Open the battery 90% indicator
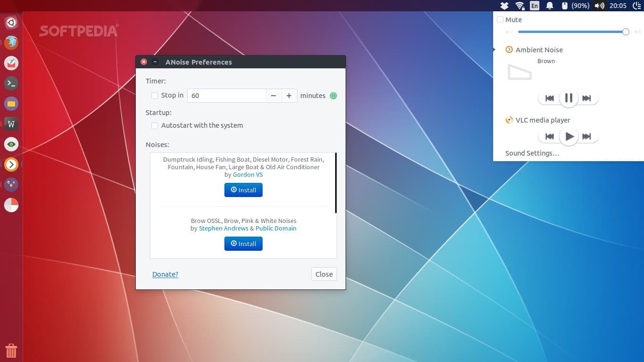Image resolution: width=644 pixels, height=362 pixels. click(576, 6)
